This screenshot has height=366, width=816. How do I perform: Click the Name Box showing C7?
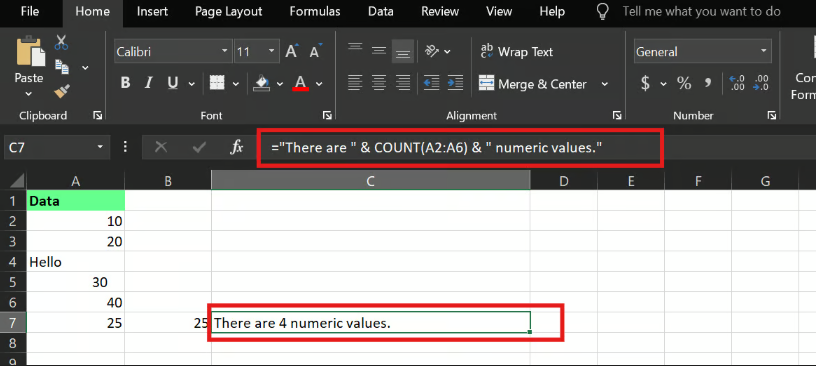(x=57, y=148)
